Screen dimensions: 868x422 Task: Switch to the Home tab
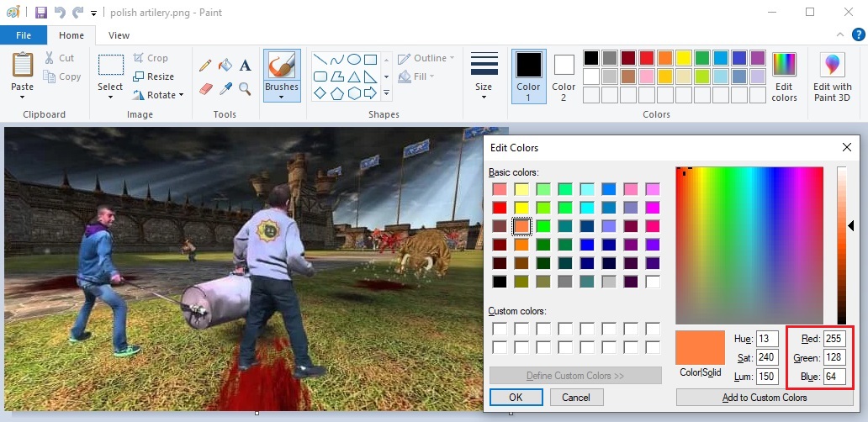point(71,34)
